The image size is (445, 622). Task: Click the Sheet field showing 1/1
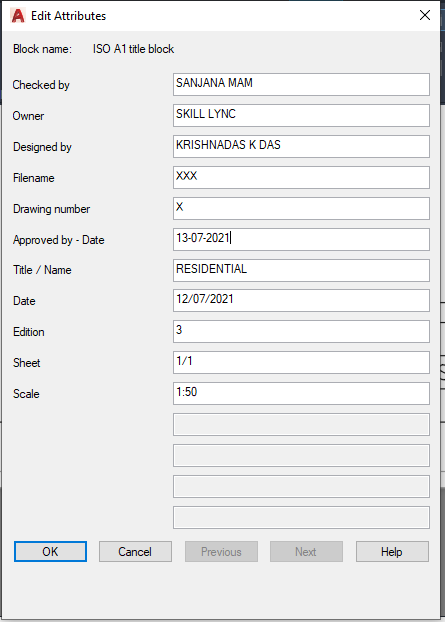[x=301, y=362]
